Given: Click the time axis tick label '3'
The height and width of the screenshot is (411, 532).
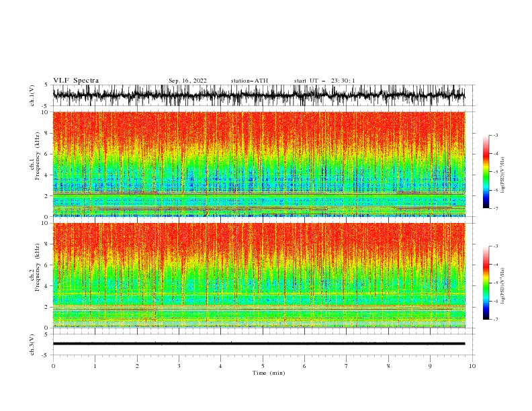Looking at the screenshot, I should 179,366.
